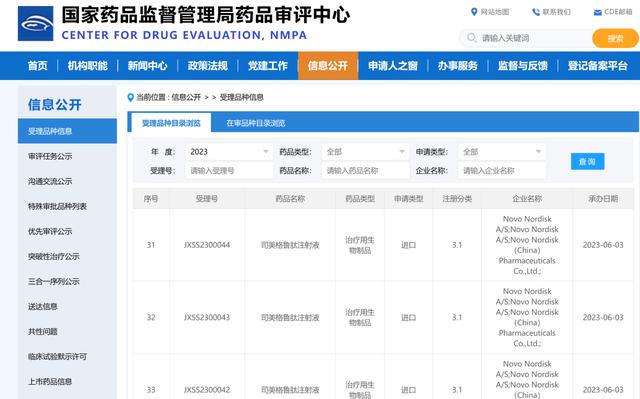Viewport: 640px width, 399px height.
Task: Click the contact us phone icon
Action: pos(536,12)
